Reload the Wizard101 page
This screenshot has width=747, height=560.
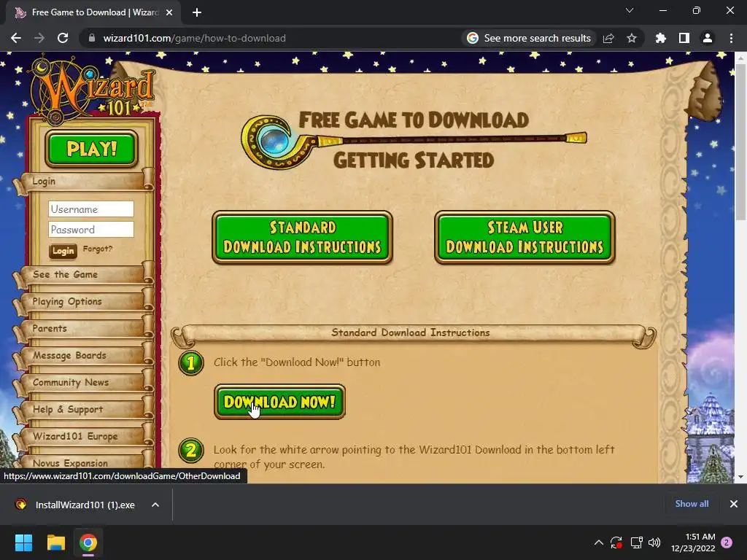tap(63, 38)
